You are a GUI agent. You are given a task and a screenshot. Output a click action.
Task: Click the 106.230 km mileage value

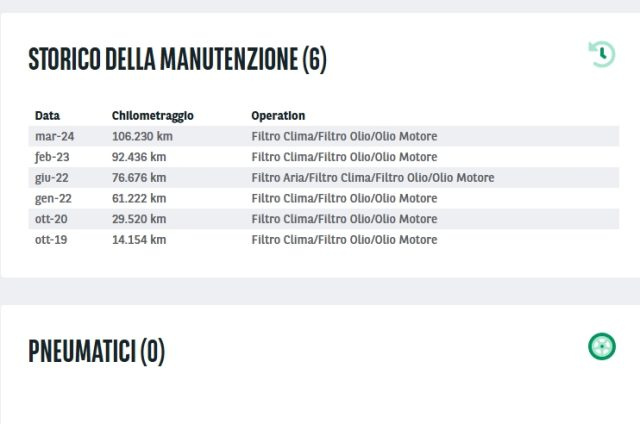point(142,136)
